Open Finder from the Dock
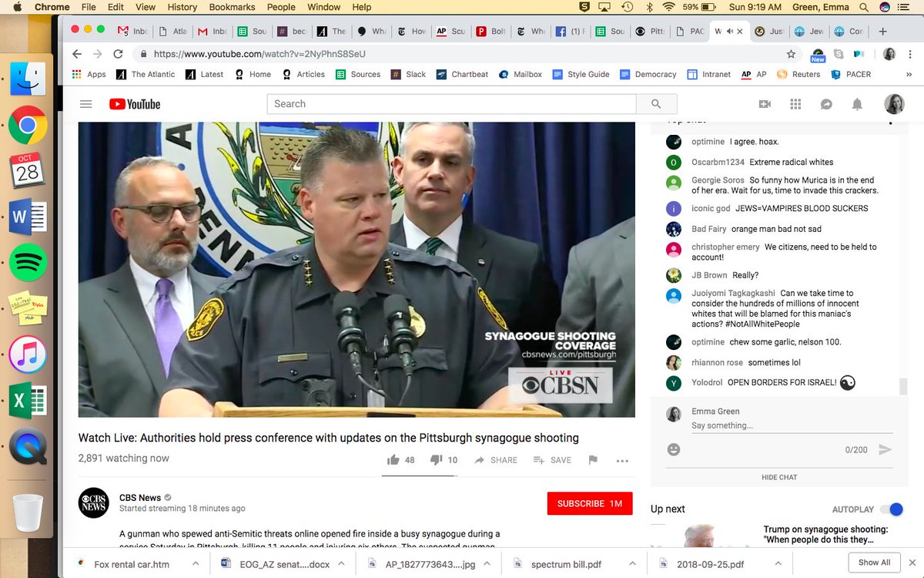This screenshot has width=924, height=578. tap(28, 79)
